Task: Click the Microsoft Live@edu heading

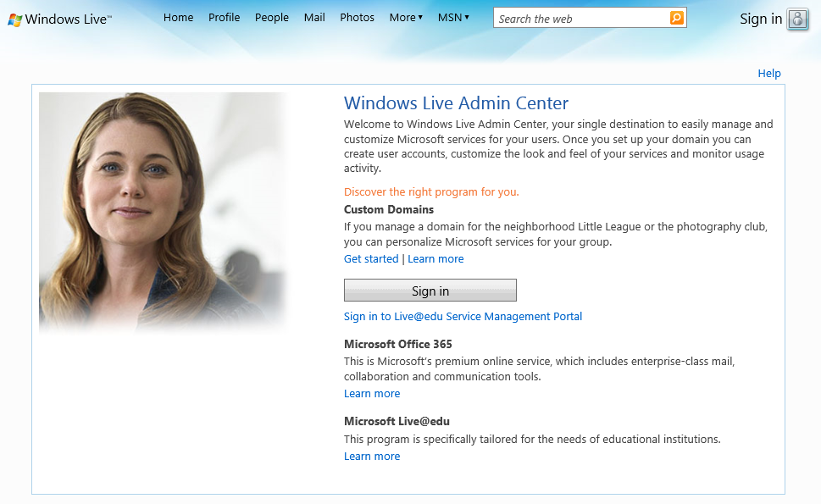Action: 397,421
